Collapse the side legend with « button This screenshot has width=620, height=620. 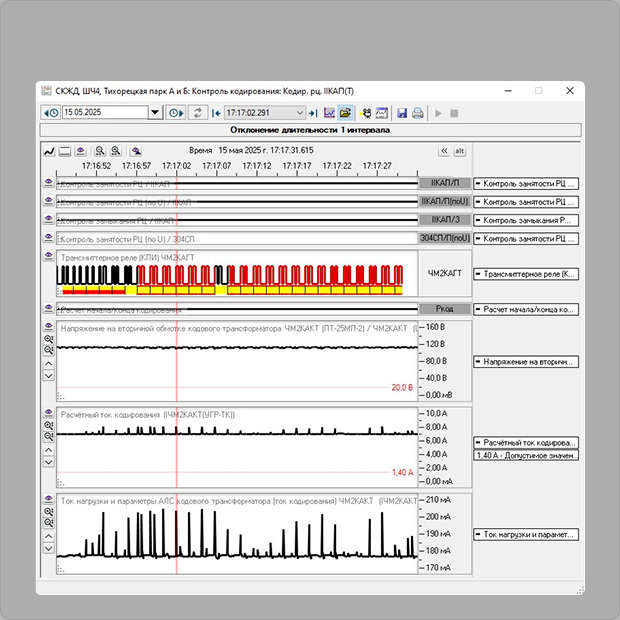(x=444, y=151)
